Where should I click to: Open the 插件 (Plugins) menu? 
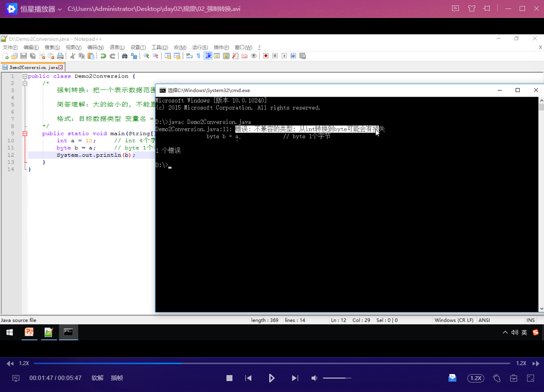[221, 47]
